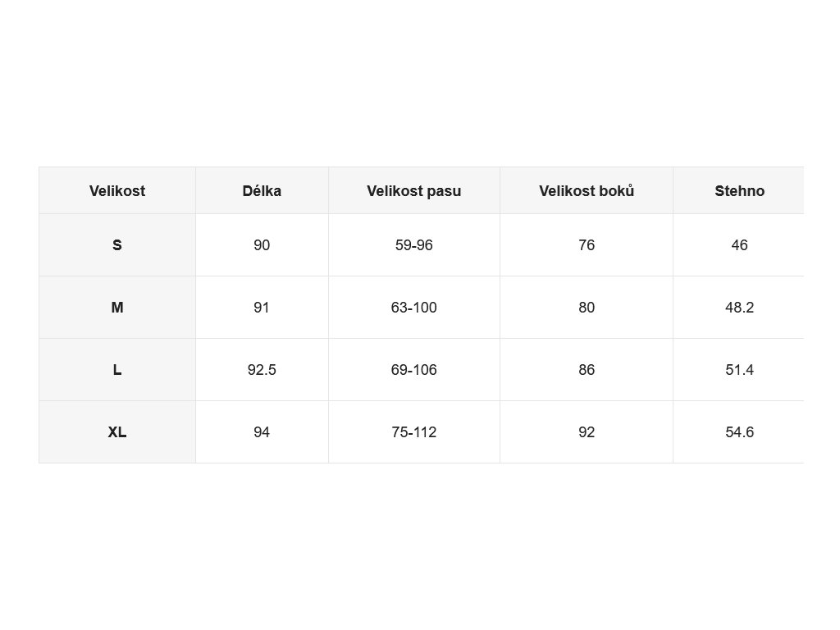840x630 pixels.
Task: Click the 59-96 waist size cell
Action: tap(414, 244)
